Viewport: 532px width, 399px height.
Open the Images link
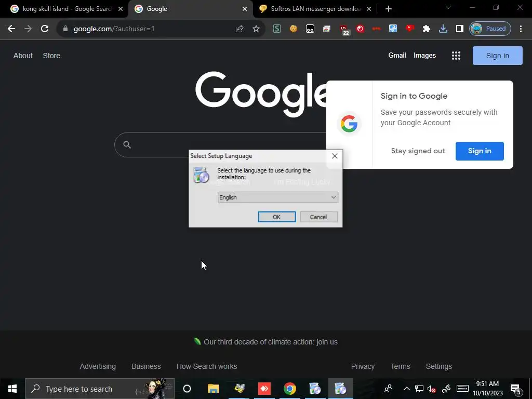click(x=424, y=55)
